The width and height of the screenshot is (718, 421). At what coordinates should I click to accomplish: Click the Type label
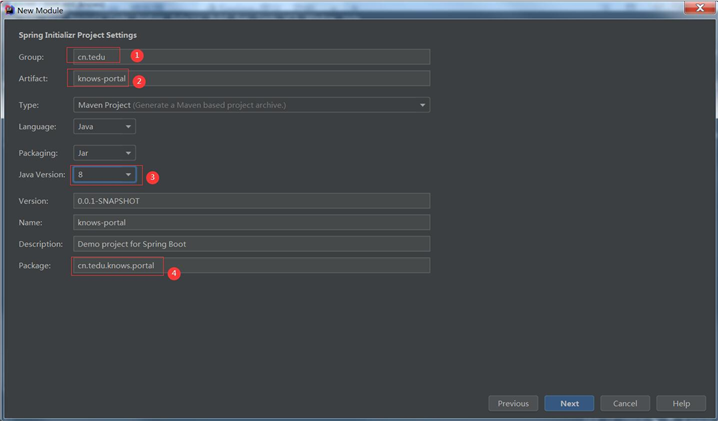(28, 105)
